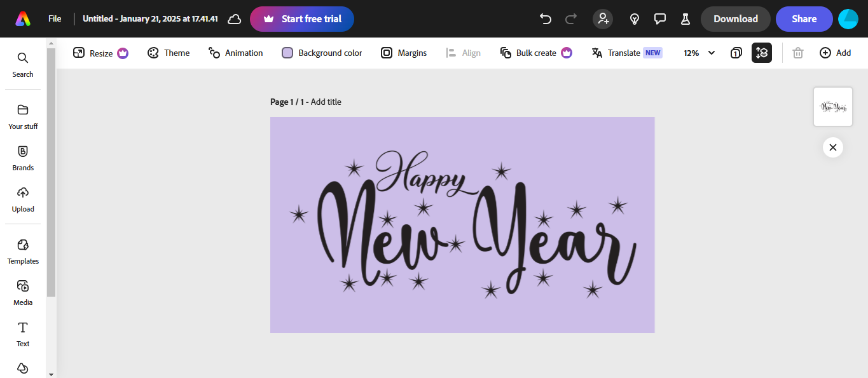The width and height of the screenshot is (868, 378).
Task: Click the pages count icon
Action: coord(736,53)
